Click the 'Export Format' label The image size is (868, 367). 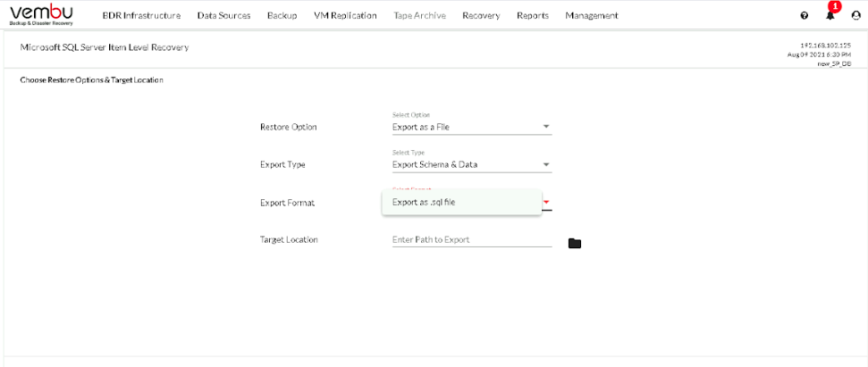[x=287, y=203]
